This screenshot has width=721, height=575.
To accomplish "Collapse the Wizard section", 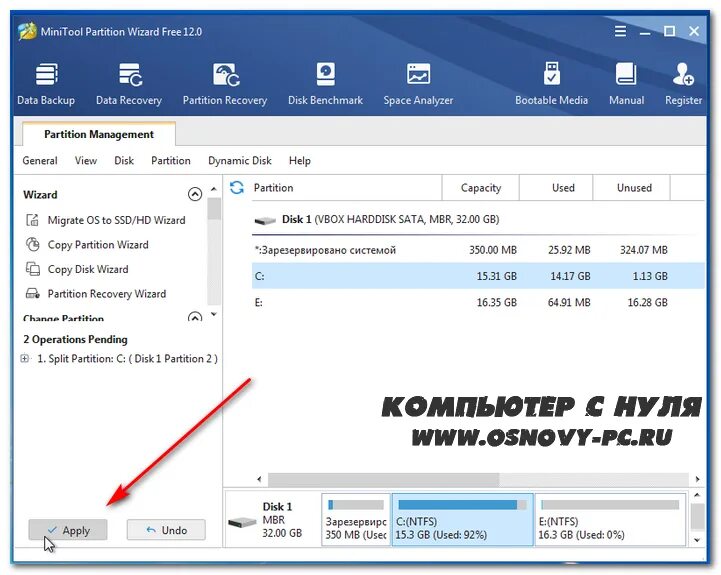I will (195, 194).
